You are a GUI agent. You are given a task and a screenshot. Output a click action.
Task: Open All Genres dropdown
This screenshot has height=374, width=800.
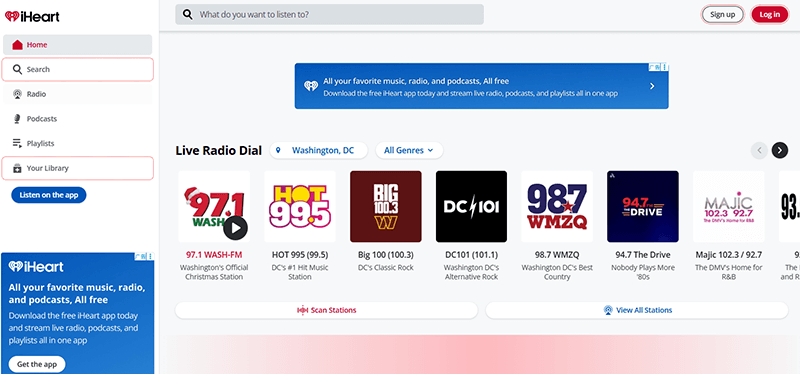tap(409, 151)
